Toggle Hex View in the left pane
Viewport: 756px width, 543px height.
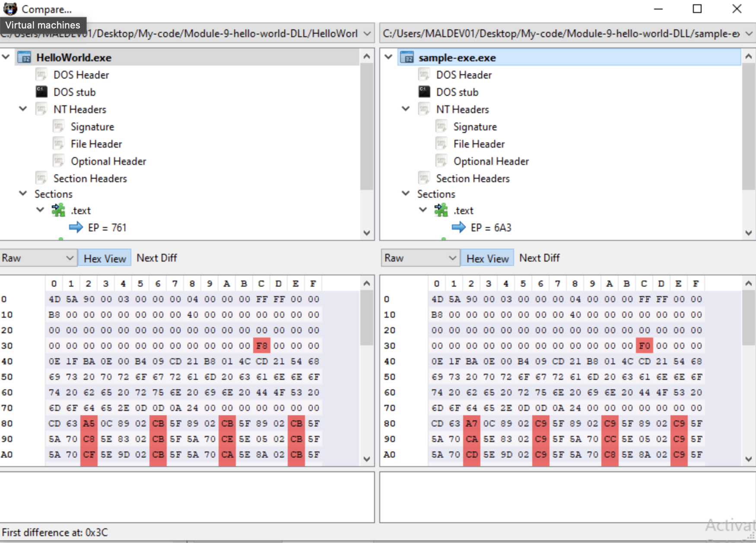[105, 258]
